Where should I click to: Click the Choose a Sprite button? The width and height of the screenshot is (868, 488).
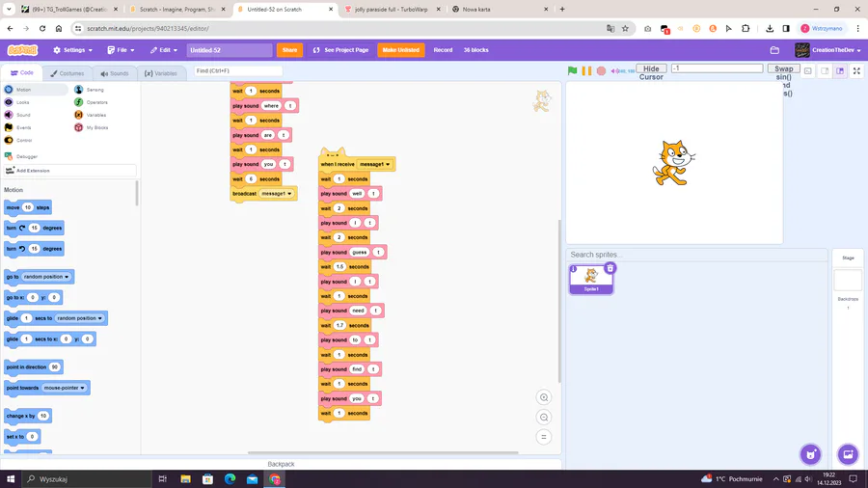[x=810, y=455]
